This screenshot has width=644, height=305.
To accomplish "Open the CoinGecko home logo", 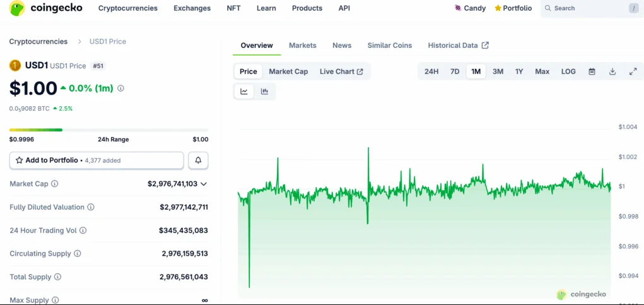I will pos(45,8).
